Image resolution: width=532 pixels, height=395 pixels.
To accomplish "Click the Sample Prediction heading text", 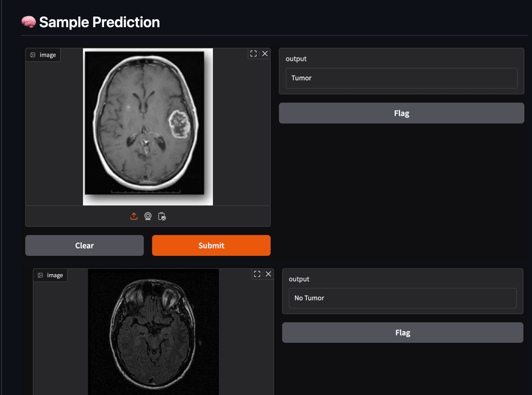I will 99,22.
